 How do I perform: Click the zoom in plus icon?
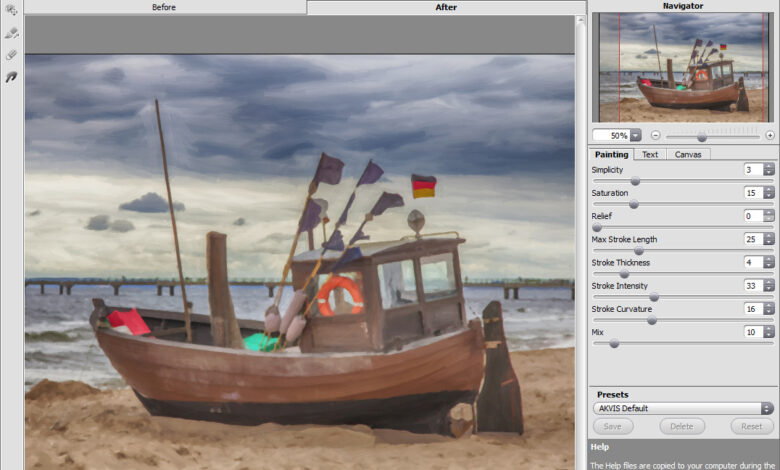pyautogui.click(x=769, y=135)
